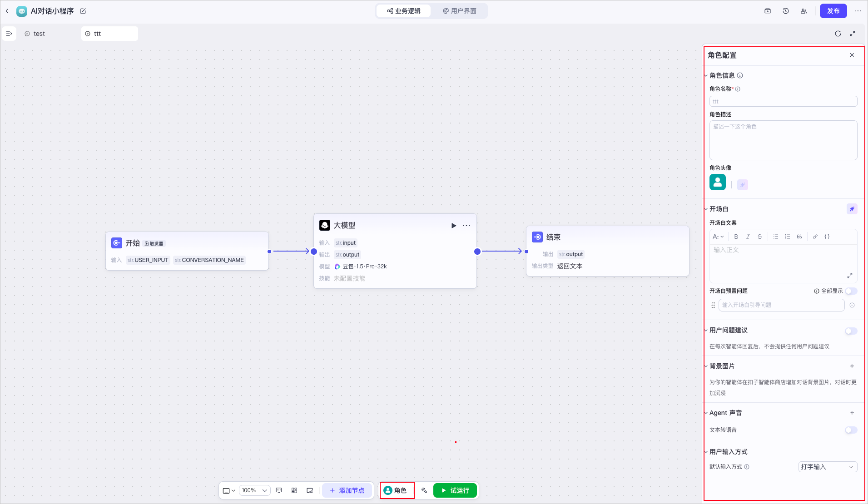Click the 开场白 body text area
The height and width of the screenshot is (504, 868).
pos(783,263)
